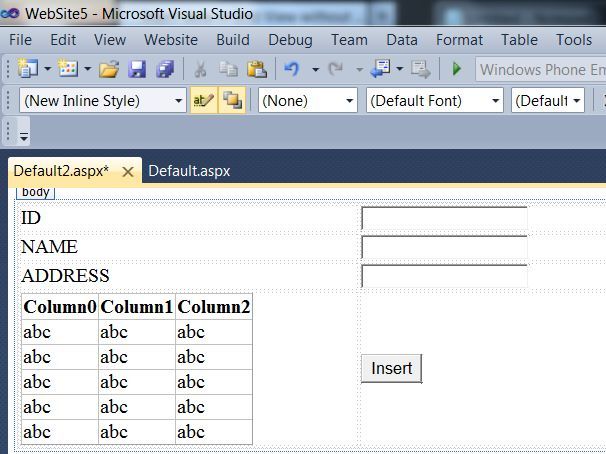Close the Default2.aspx tab
This screenshot has width=606, height=454.
tap(128, 172)
